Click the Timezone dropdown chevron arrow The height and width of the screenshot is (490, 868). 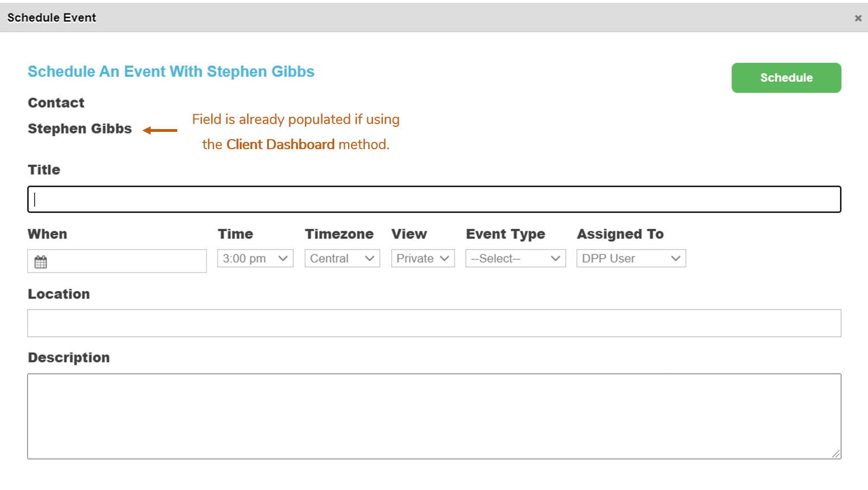(369, 258)
